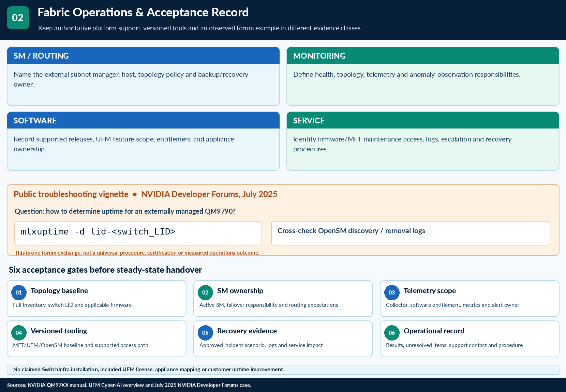
Task: Click the SM ownership title
Action: point(240,291)
